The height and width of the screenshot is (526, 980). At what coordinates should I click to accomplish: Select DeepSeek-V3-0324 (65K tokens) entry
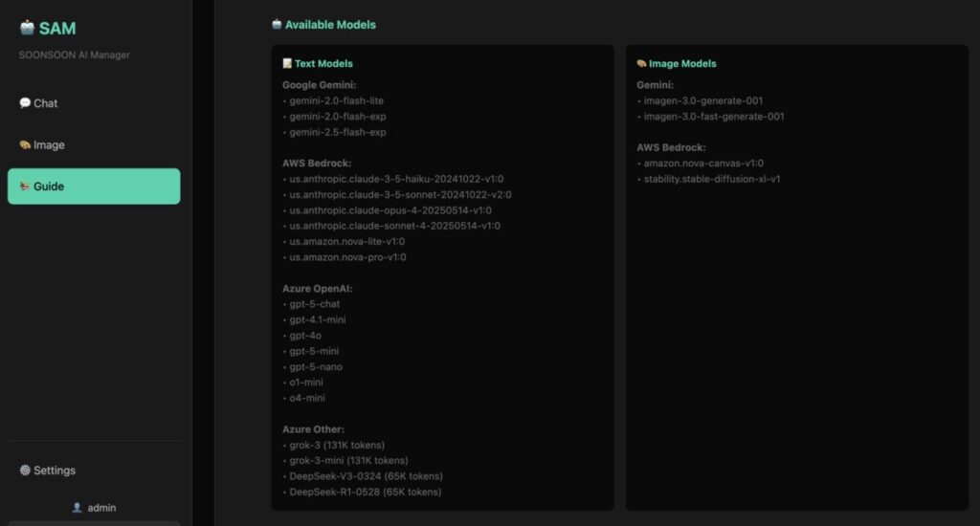click(x=366, y=476)
